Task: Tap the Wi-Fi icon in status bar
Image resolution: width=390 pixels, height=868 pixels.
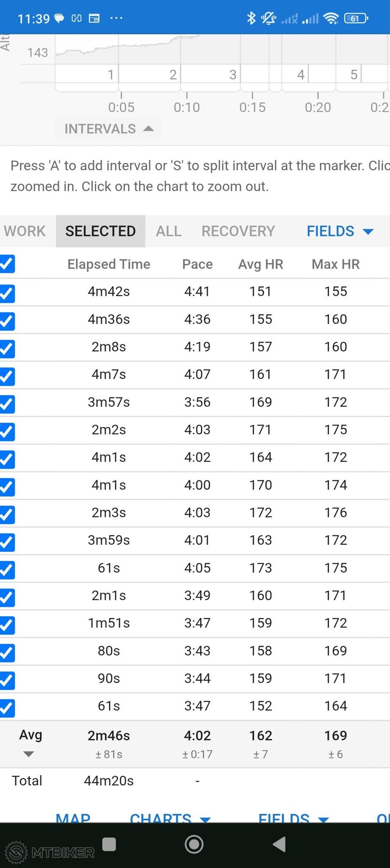Action: pyautogui.click(x=330, y=18)
